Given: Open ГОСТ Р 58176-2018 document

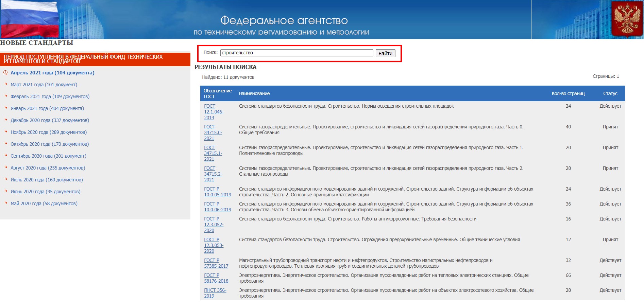Looking at the screenshot, I should click(x=216, y=278).
